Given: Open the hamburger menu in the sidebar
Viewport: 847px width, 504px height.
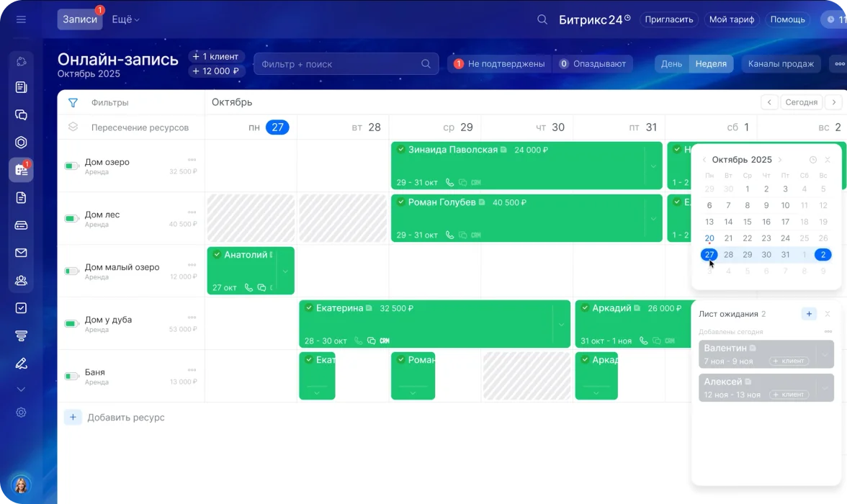Looking at the screenshot, I should coord(21,19).
